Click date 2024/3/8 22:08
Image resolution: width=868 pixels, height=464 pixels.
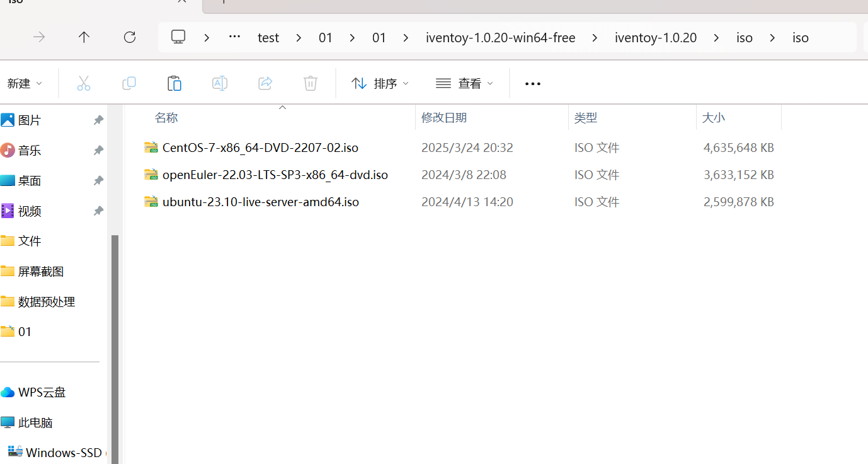coord(464,175)
